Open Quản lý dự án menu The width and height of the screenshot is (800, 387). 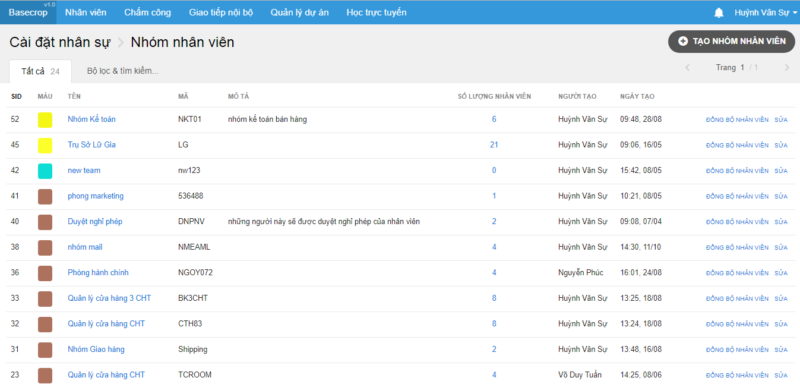pos(299,12)
